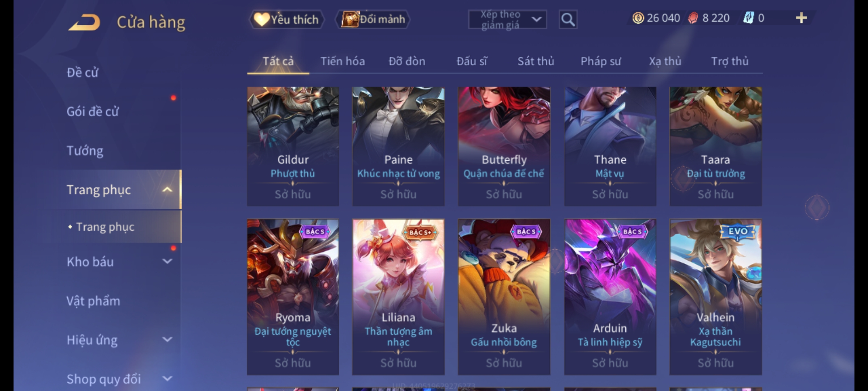Select the Pháp sư filter tab
The height and width of the screenshot is (391, 868).
(x=601, y=62)
